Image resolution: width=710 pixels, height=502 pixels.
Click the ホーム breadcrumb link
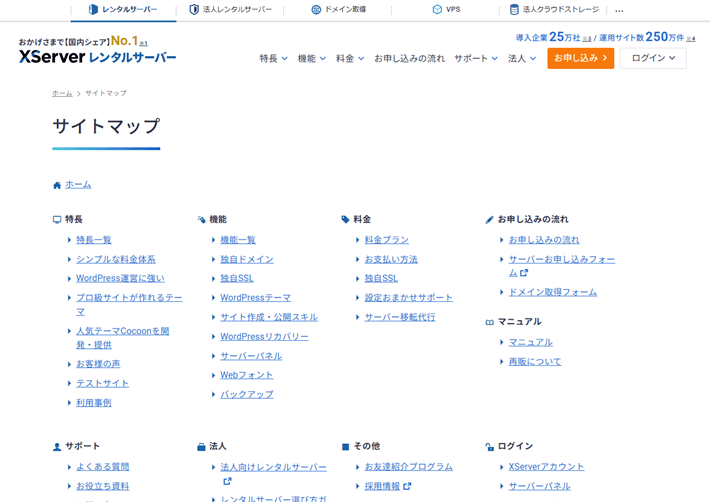[62, 93]
